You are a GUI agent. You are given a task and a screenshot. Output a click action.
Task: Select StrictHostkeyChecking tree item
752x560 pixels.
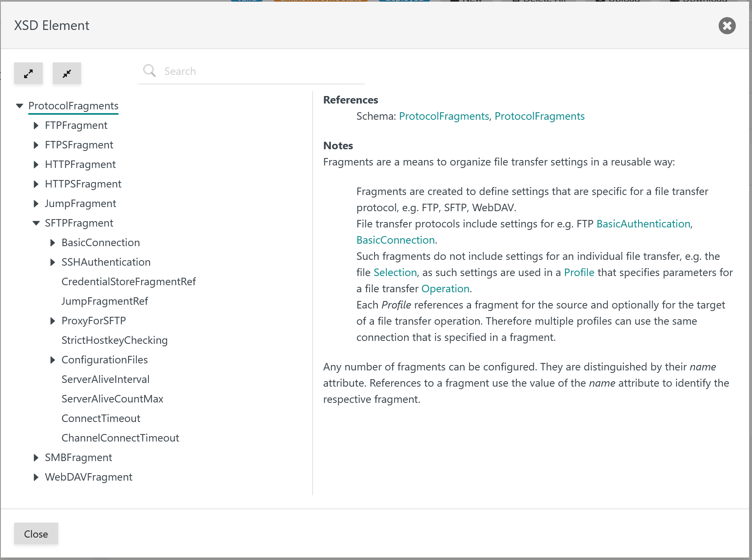coord(115,340)
